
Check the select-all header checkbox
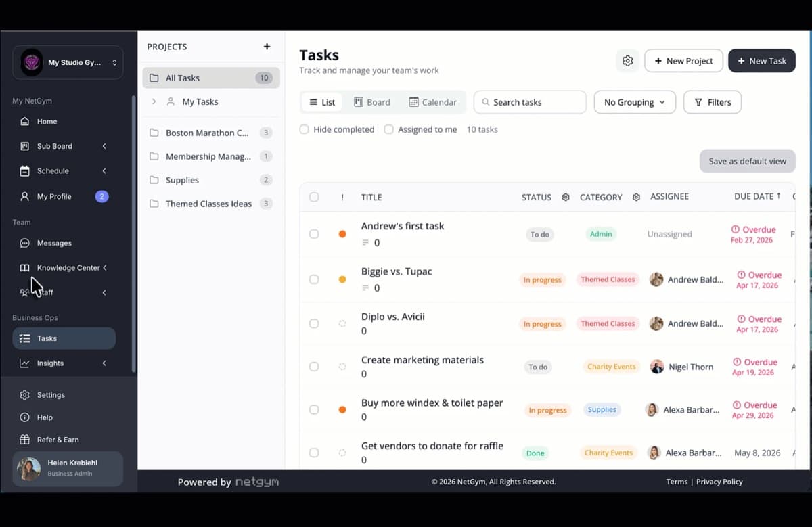tap(314, 198)
